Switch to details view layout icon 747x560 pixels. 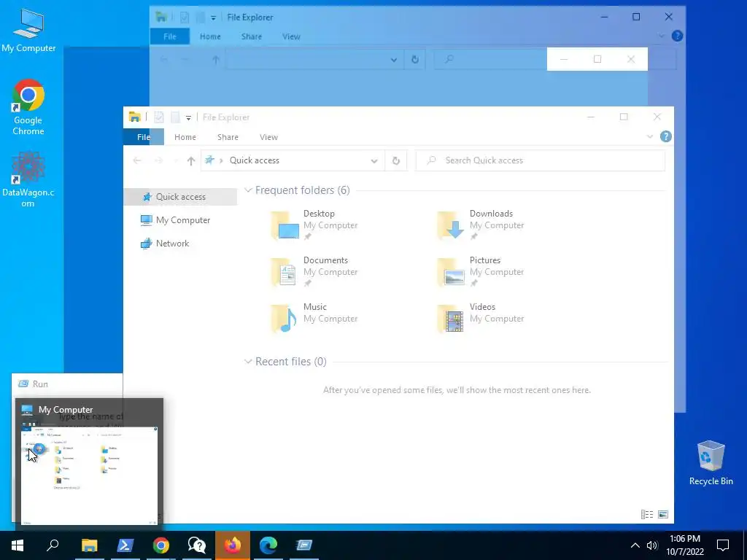click(647, 514)
